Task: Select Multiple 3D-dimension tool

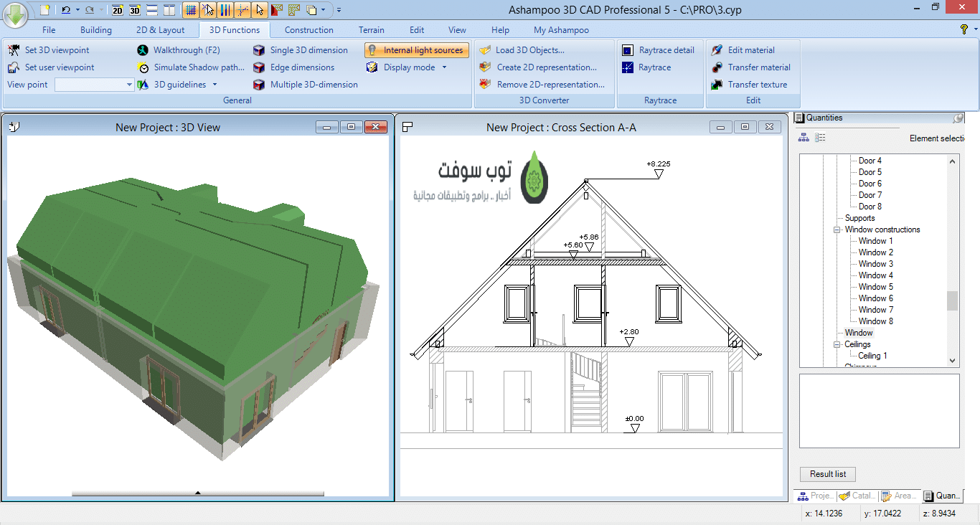Action: [x=306, y=85]
